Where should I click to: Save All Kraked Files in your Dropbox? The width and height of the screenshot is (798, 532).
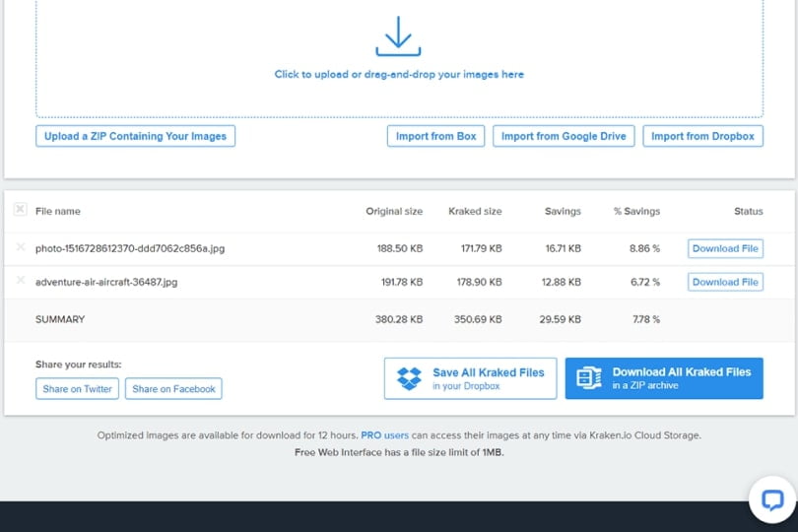point(470,378)
